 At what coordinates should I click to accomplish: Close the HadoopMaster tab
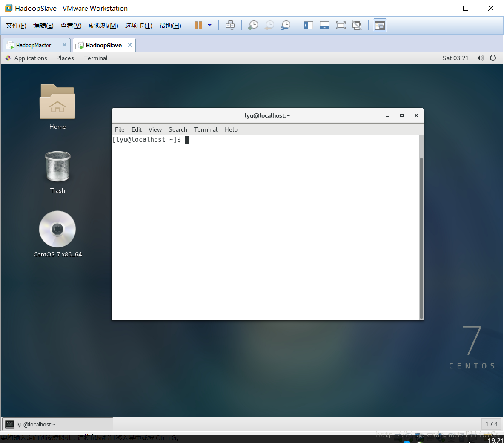pyautogui.click(x=64, y=45)
